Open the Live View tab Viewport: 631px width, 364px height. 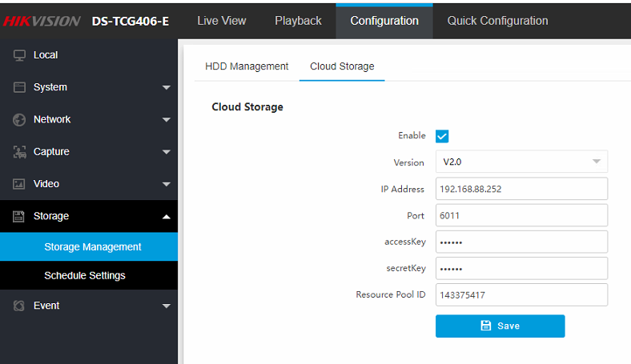[222, 21]
